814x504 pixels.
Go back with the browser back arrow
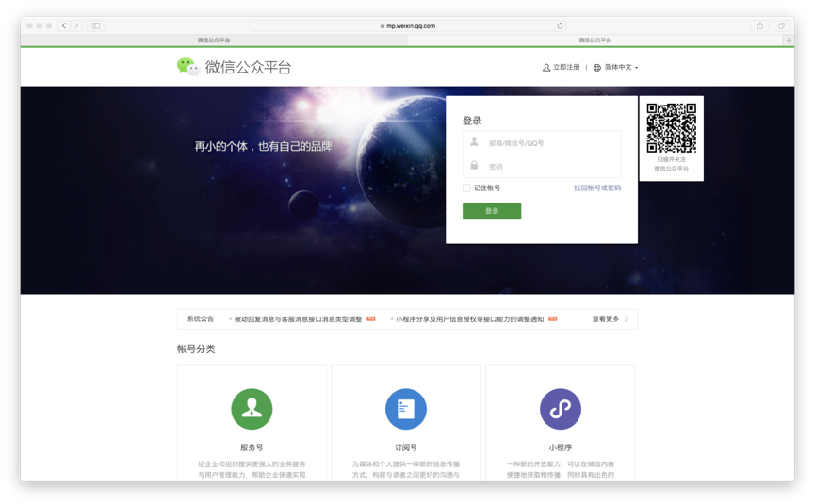64,25
